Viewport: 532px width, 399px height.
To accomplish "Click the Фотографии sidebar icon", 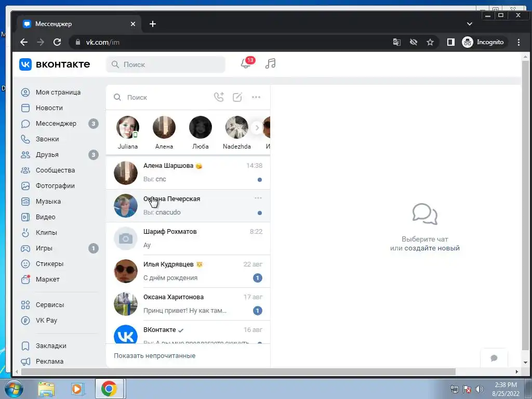I will (25, 186).
